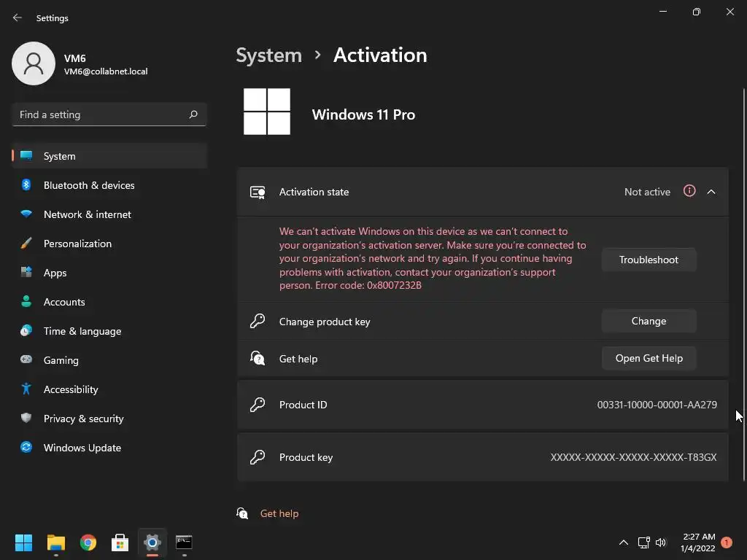The height and width of the screenshot is (560, 747).
Task: Click the Product ID key icon
Action: (258, 405)
